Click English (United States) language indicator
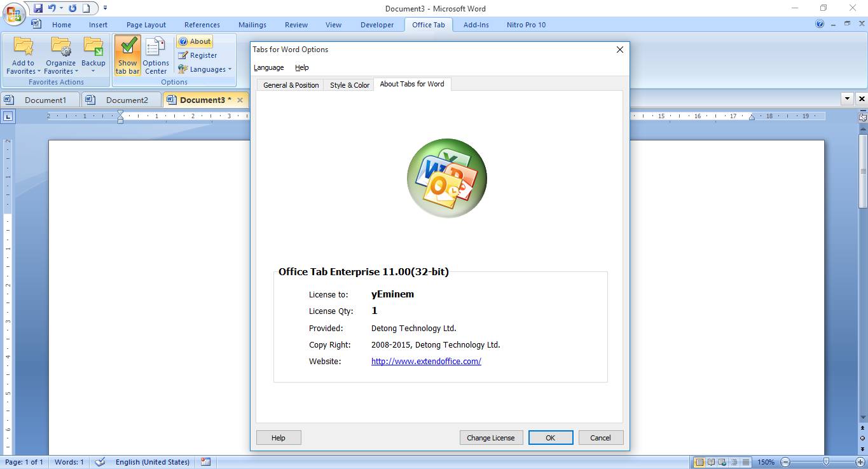 (x=153, y=462)
